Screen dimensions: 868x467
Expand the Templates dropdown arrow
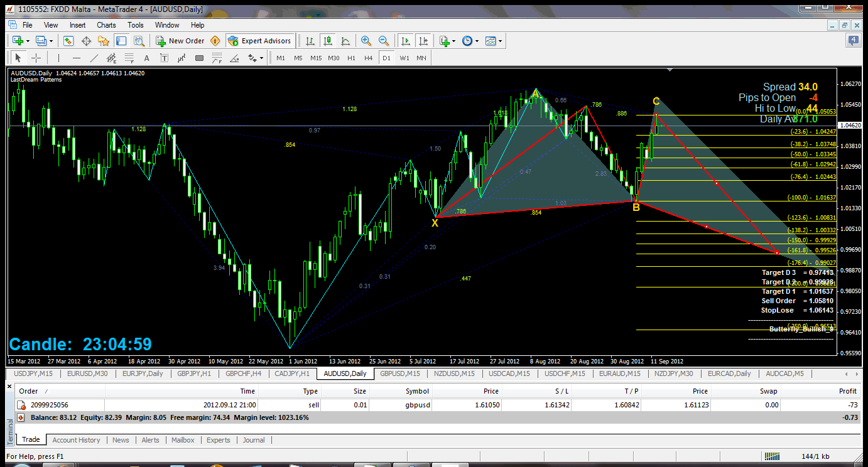pyautogui.click(x=500, y=41)
